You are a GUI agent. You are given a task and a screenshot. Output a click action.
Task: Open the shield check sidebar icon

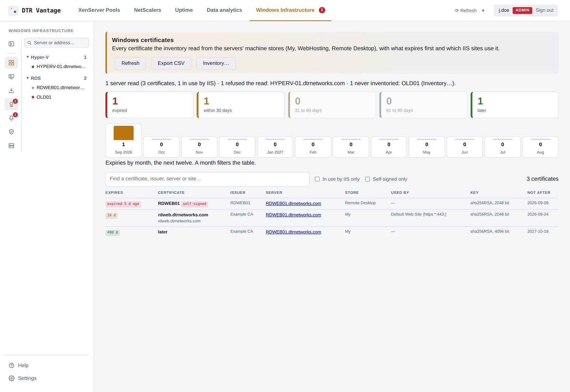[x=11, y=132]
